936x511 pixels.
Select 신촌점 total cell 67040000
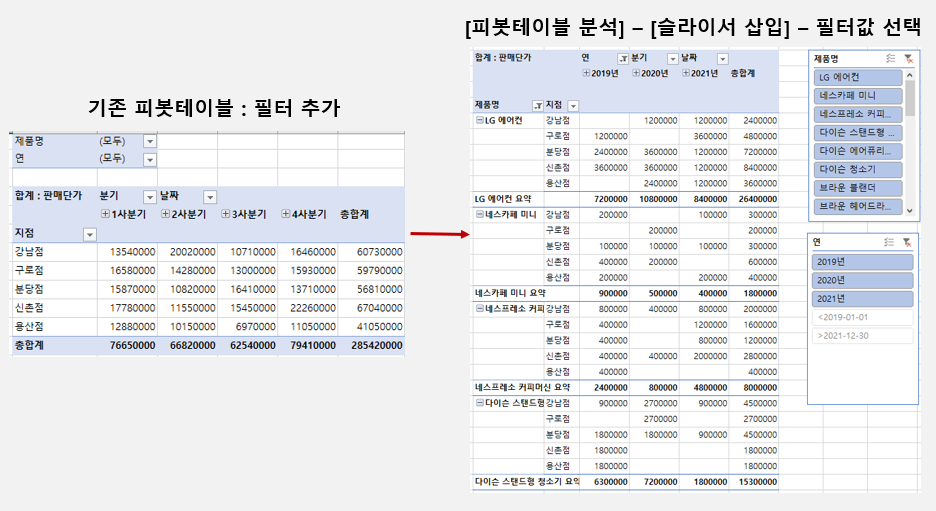pos(371,308)
